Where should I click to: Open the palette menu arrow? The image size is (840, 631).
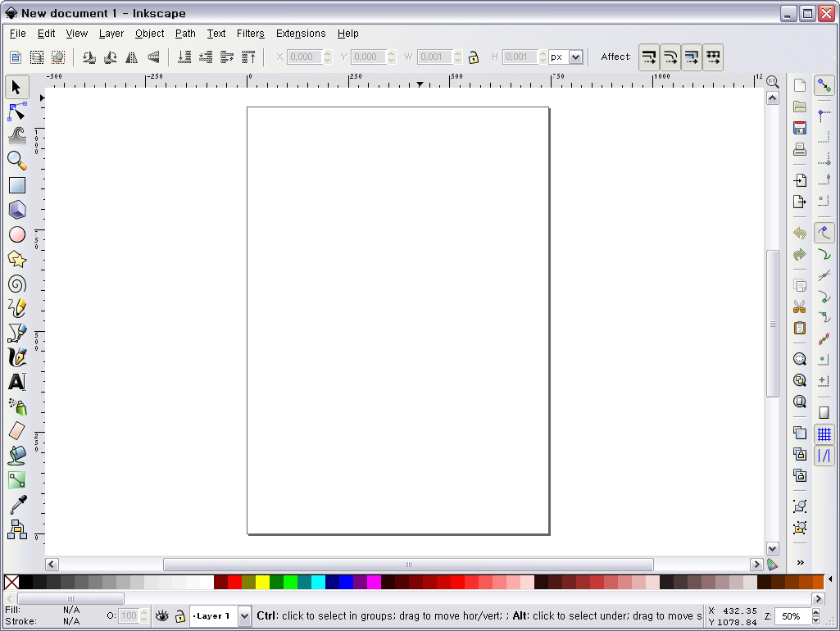[830, 579]
